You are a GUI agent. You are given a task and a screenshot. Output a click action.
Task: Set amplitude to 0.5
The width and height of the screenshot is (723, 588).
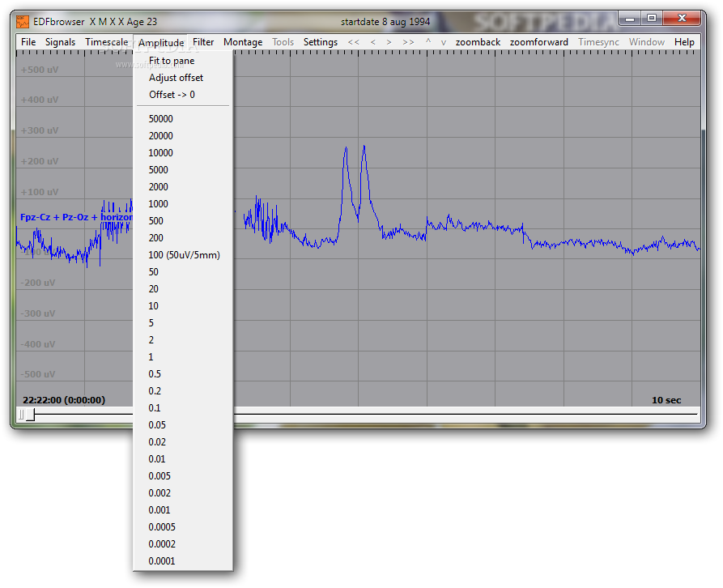coord(183,374)
